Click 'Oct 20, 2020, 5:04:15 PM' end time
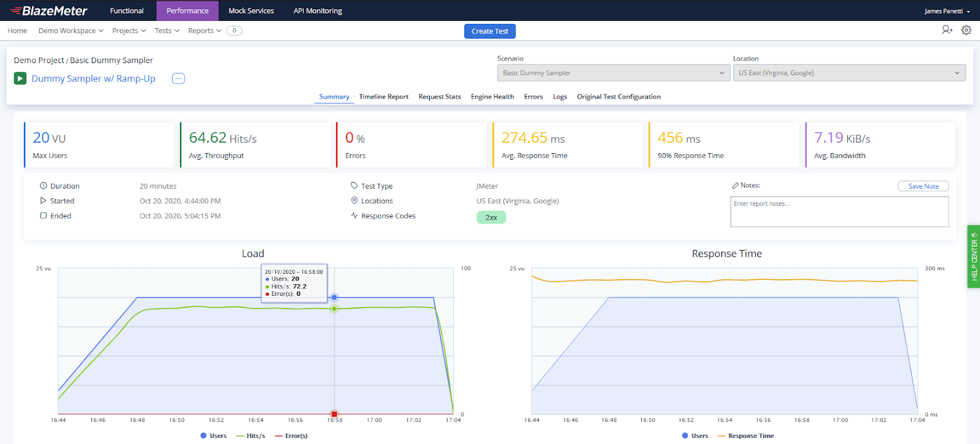The height and width of the screenshot is (444, 980). [x=180, y=216]
